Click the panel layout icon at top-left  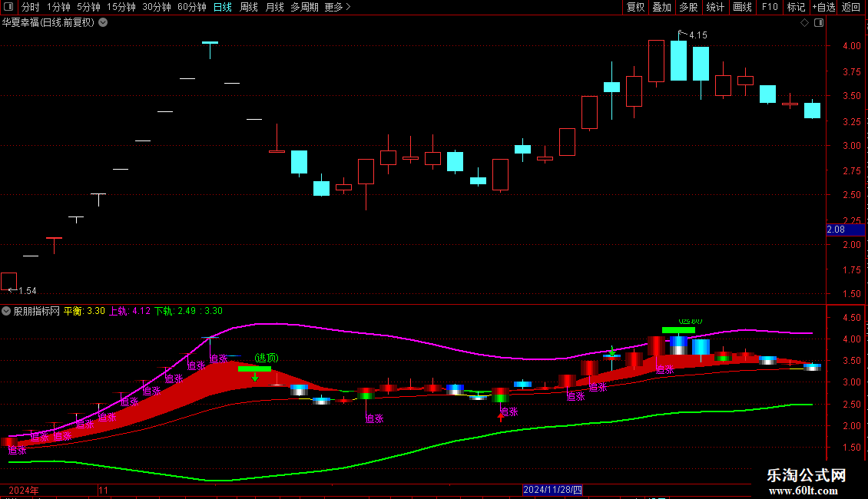click(x=8, y=7)
